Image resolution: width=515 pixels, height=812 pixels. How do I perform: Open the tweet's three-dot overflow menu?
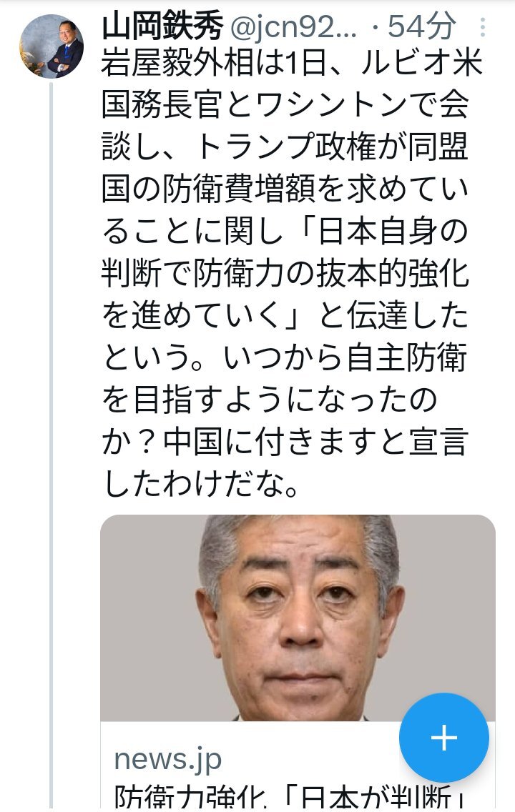pyautogui.click(x=483, y=27)
